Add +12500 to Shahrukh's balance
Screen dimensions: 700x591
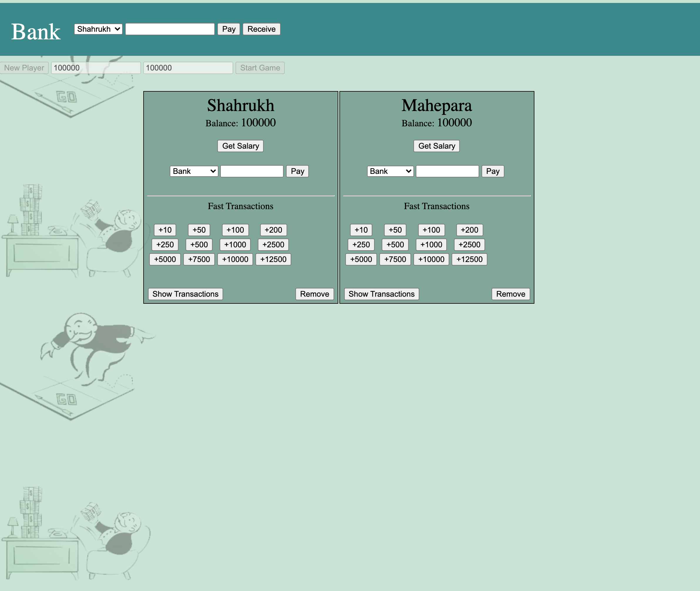coord(273,259)
